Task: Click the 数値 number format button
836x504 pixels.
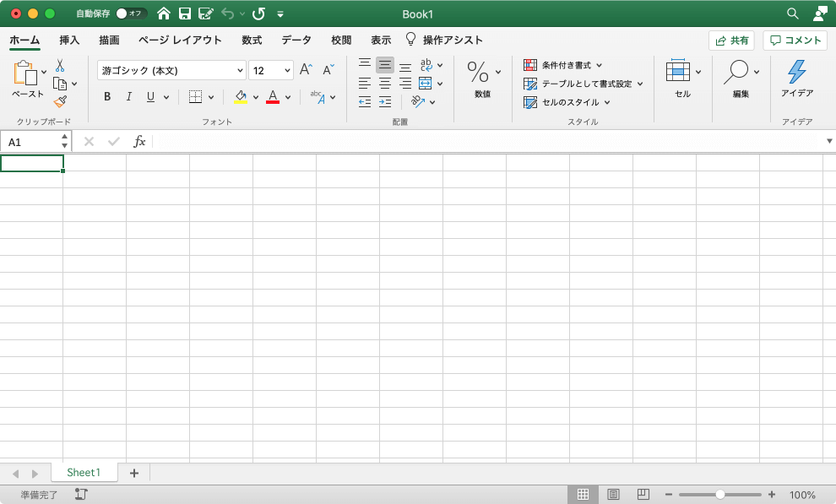Action: click(482, 79)
